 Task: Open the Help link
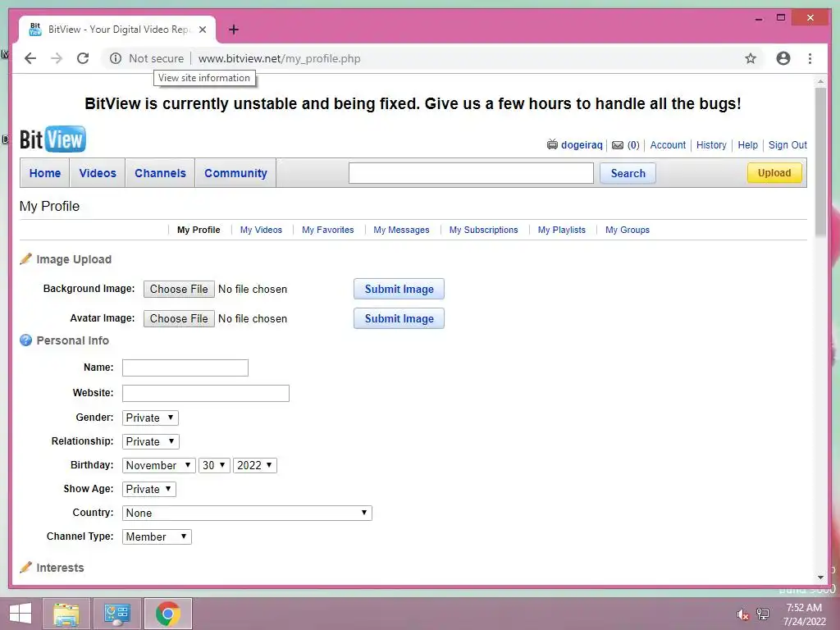pyautogui.click(x=747, y=144)
